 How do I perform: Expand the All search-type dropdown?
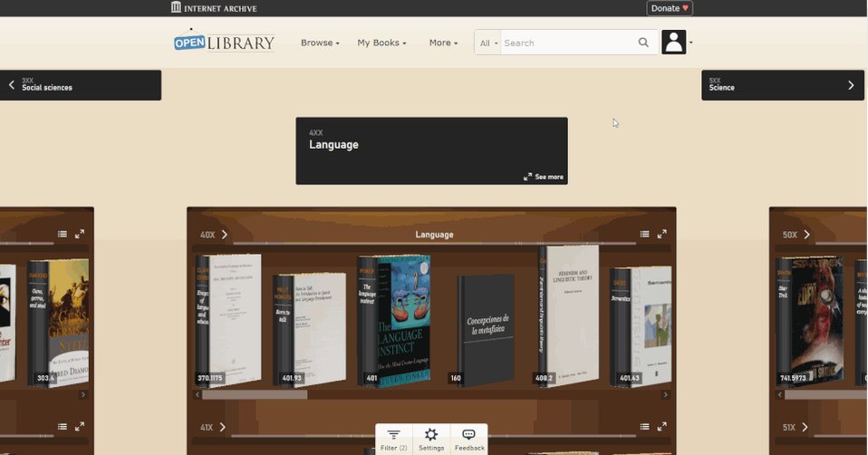pyautogui.click(x=488, y=43)
